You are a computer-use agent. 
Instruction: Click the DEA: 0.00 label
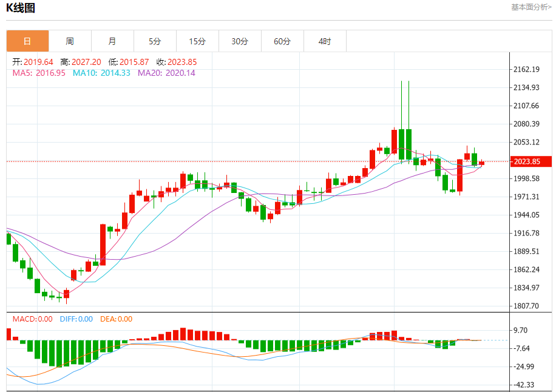(x=116, y=319)
